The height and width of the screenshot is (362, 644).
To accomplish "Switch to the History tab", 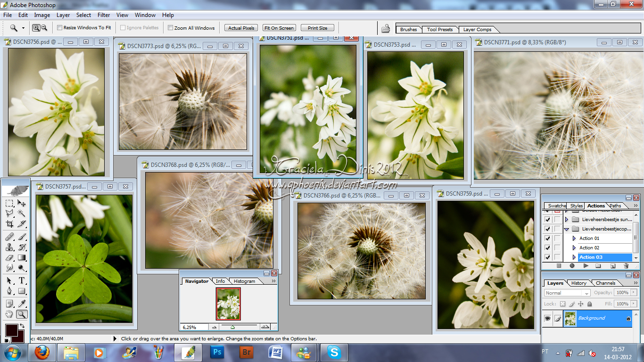I will (x=578, y=283).
